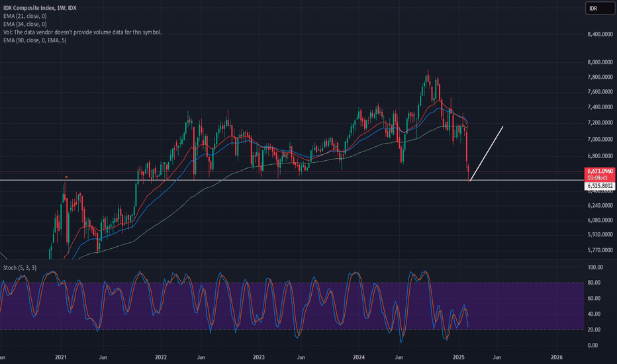The image size is (617, 364).
Task: Select the EMA (90, close, 0, EMA, 5) legend
Action: (34, 40)
